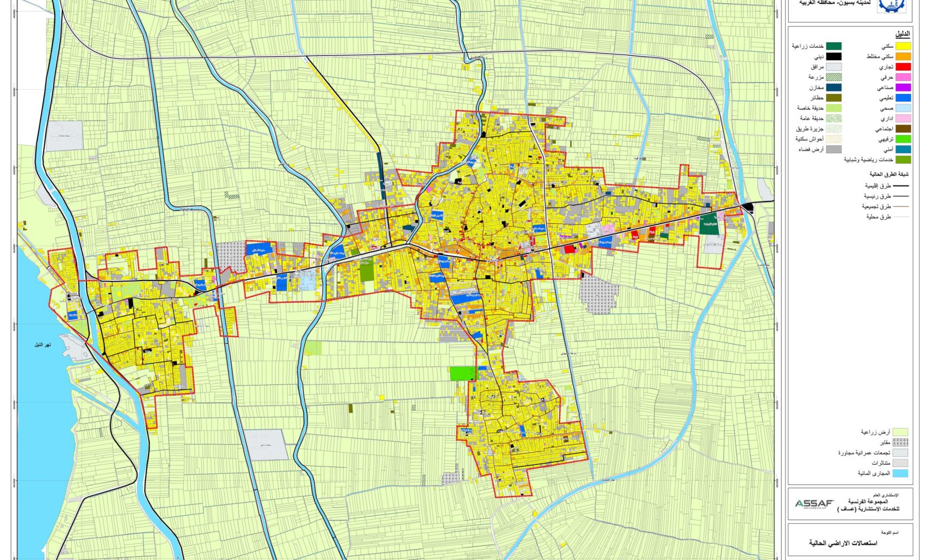The width and height of the screenshot is (930, 560).
Task: Click the ASSAF consultant logo
Action: pos(814,503)
